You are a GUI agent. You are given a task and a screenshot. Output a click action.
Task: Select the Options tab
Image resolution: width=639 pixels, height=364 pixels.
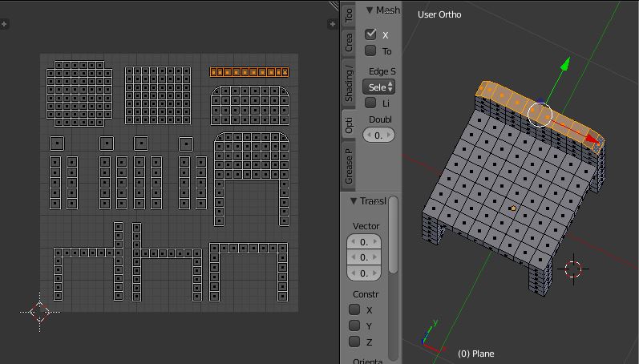pos(349,124)
